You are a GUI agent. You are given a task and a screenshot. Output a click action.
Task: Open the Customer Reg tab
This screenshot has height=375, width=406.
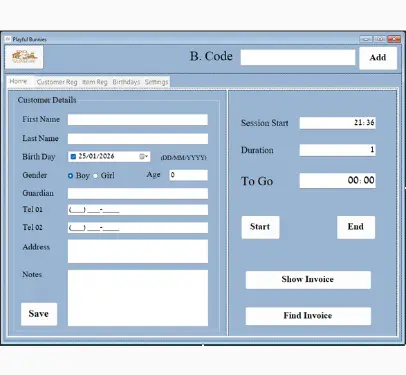[57, 82]
